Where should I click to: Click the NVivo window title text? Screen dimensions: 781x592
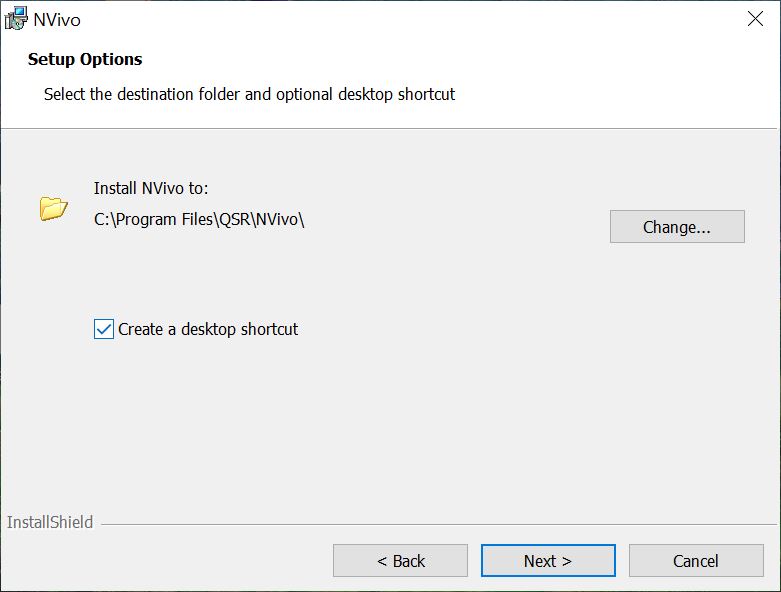coord(57,20)
